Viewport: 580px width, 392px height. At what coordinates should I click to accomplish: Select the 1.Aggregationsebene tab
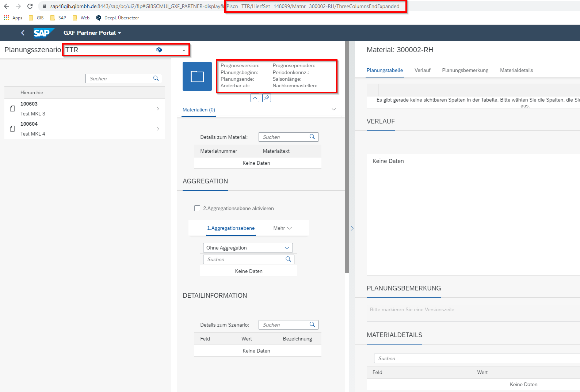click(x=230, y=228)
